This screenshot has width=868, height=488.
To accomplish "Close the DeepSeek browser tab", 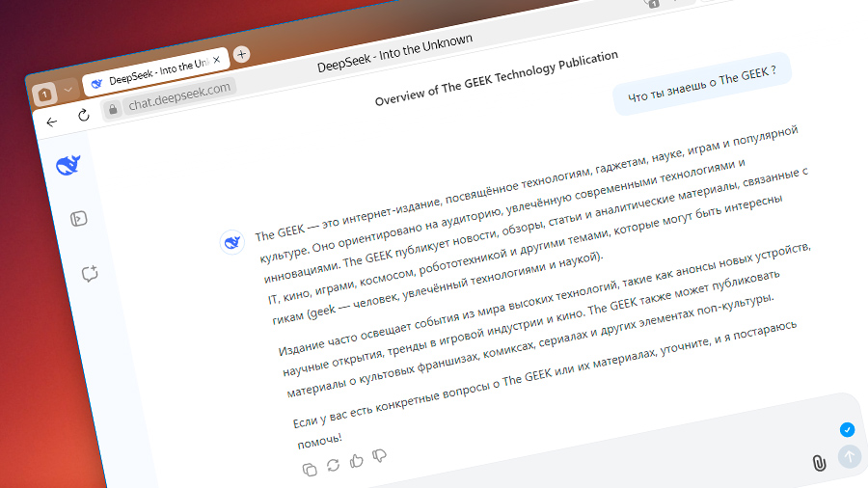I will tap(216, 60).
